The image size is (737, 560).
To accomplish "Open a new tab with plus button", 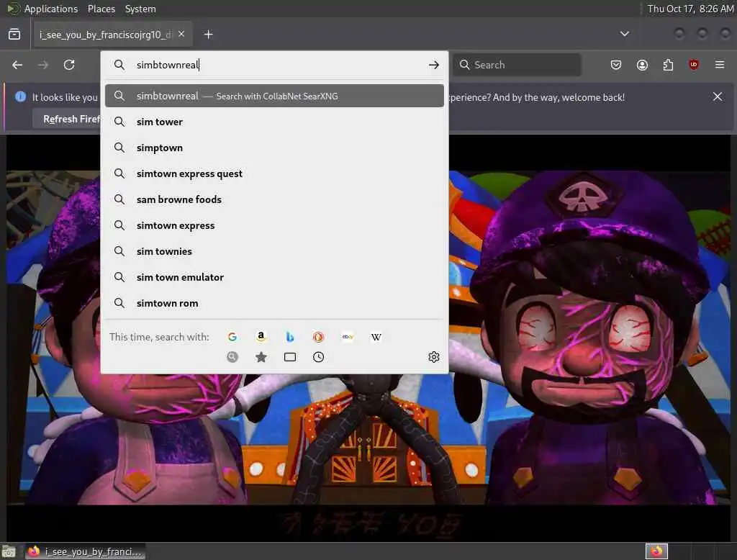I will tap(208, 35).
